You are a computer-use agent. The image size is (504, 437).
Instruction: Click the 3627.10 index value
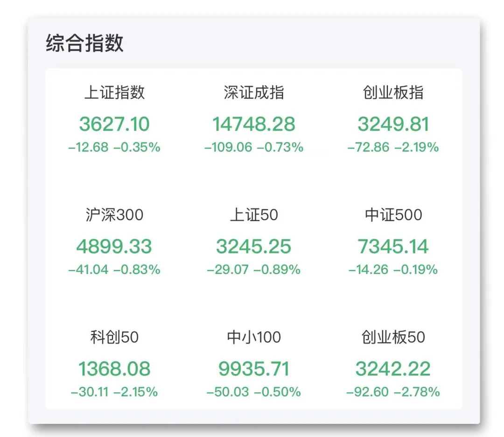tap(114, 124)
